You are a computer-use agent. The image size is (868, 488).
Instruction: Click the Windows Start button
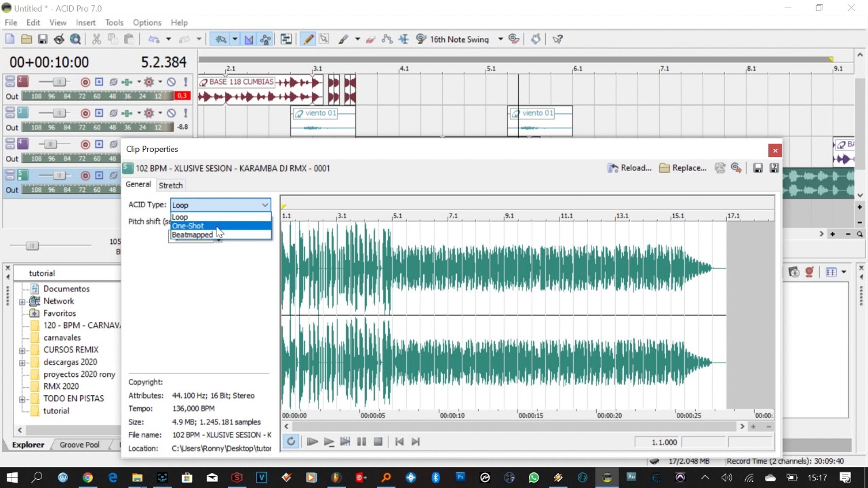pos(12,478)
